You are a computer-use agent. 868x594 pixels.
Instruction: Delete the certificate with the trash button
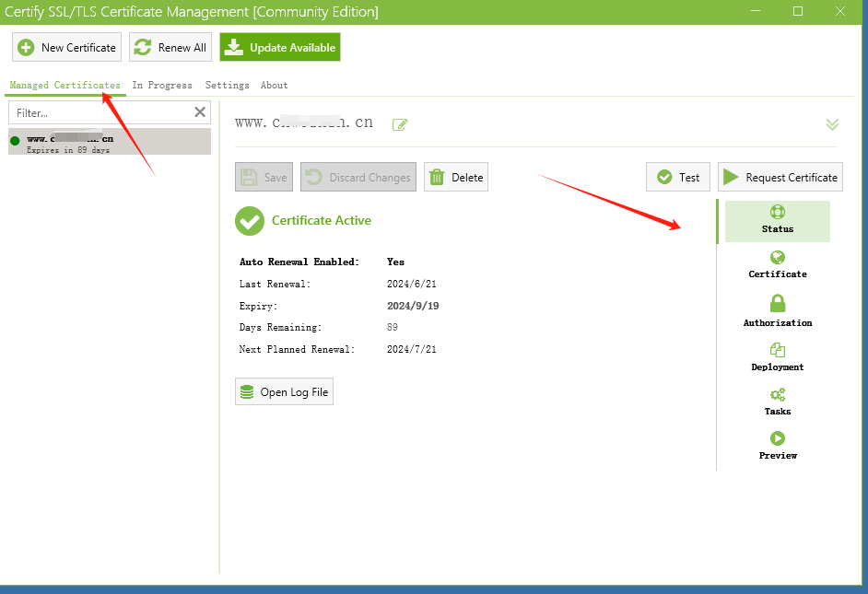[456, 177]
